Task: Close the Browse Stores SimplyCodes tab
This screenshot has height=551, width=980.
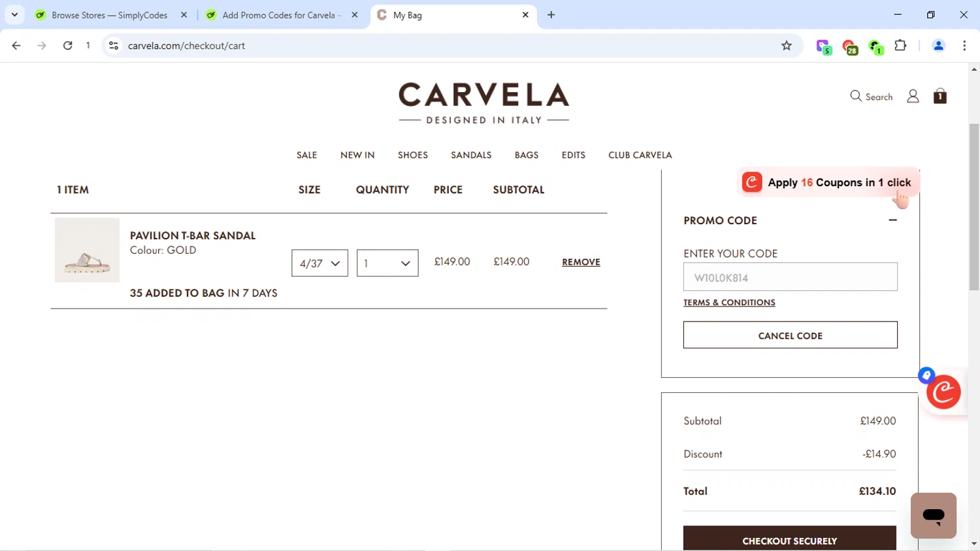Action: point(184,14)
